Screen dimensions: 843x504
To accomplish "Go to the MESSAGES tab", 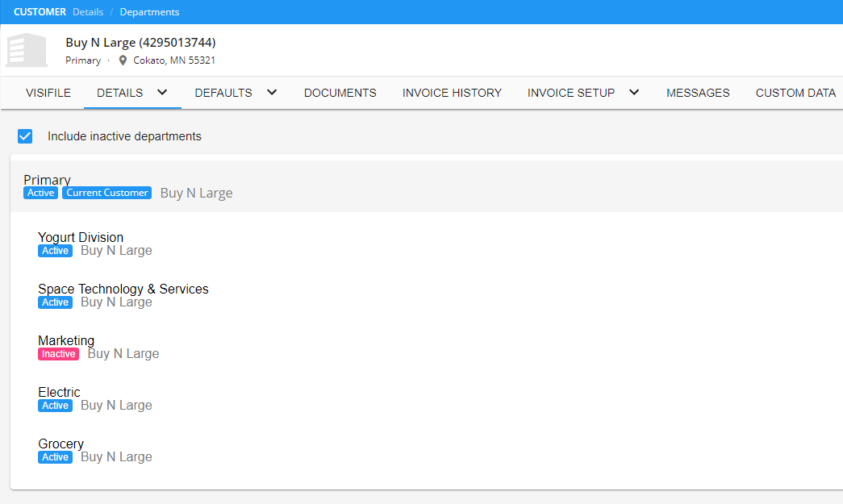I will [x=698, y=93].
